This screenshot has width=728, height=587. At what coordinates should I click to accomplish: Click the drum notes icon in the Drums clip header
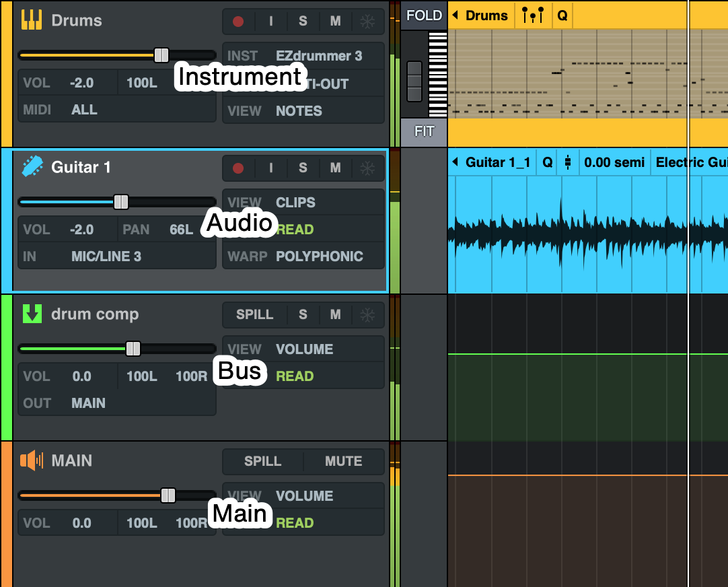click(532, 14)
